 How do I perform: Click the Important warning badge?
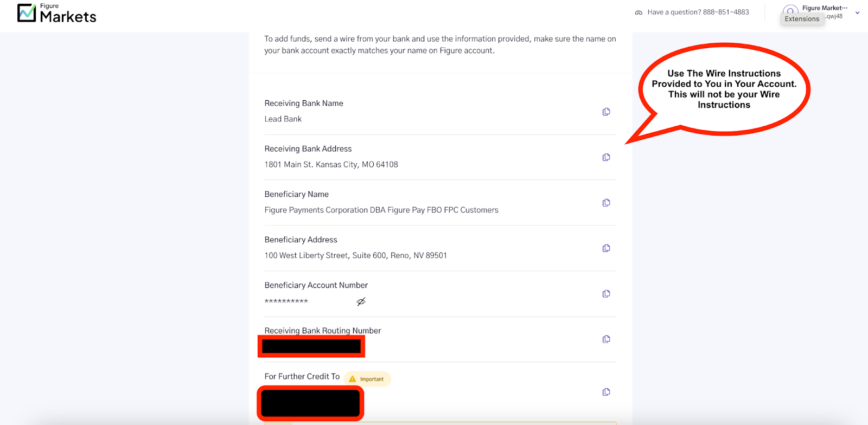click(367, 379)
